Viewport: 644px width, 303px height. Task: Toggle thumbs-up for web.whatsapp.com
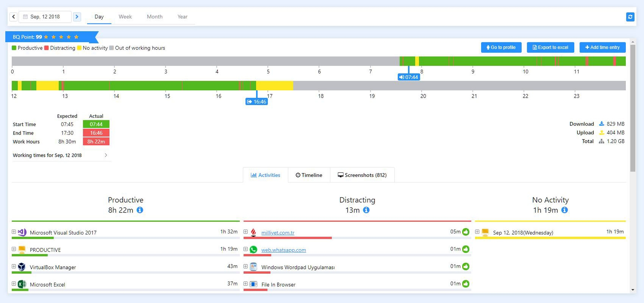466,249
